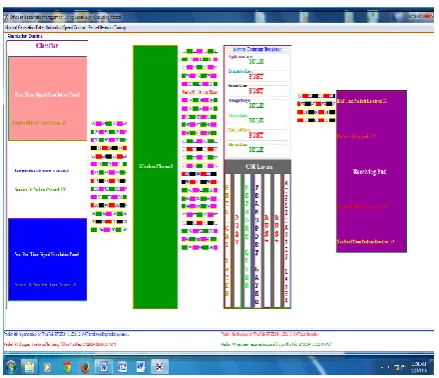Open Google Chrome from the taskbar
The image size is (439, 378).
pos(66,367)
